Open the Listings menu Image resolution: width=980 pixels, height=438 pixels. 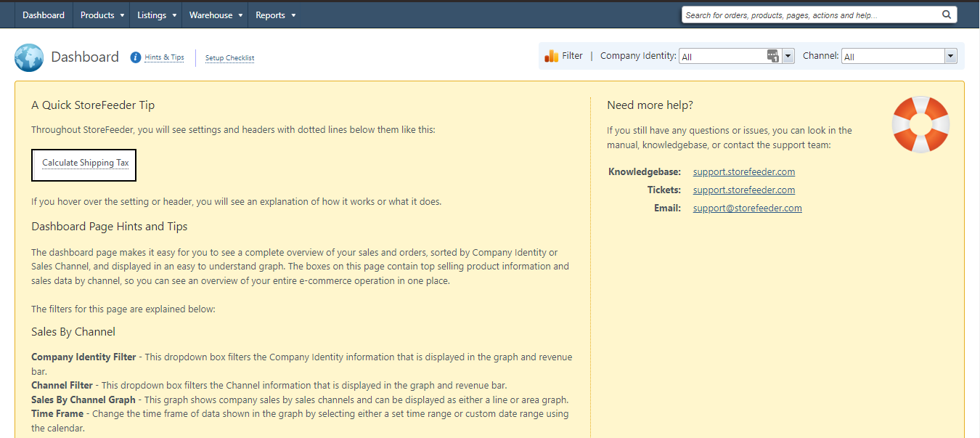pos(157,15)
